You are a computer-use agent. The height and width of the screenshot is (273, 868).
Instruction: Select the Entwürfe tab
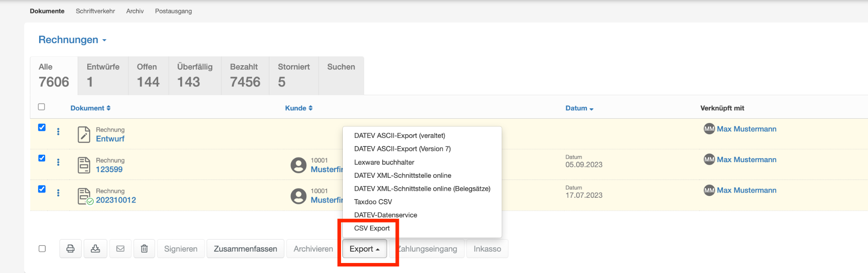[103, 76]
